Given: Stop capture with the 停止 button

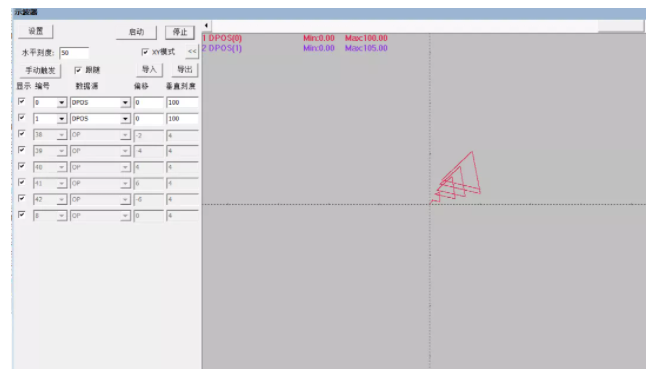Looking at the screenshot, I should tap(180, 32).
